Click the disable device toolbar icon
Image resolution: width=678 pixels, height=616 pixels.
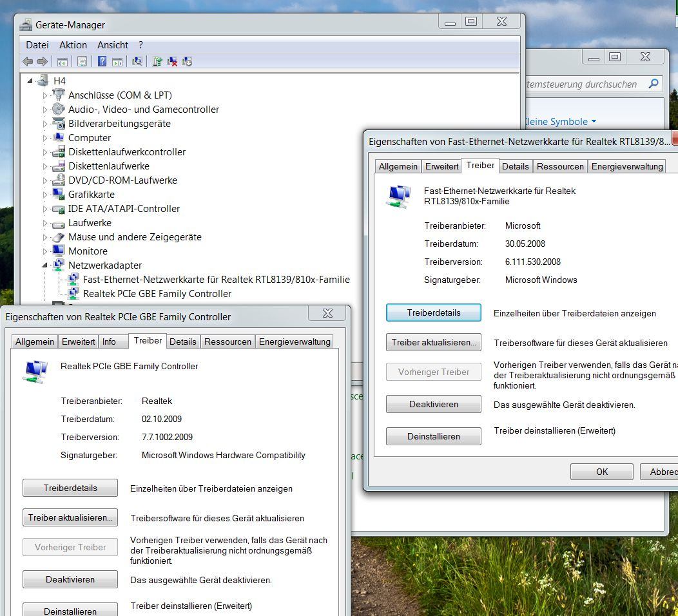[187, 61]
